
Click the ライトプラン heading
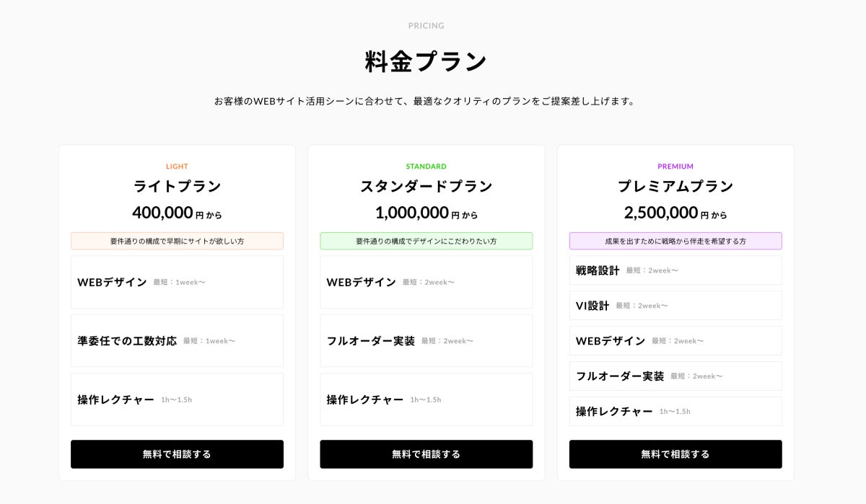pos(177,186)
